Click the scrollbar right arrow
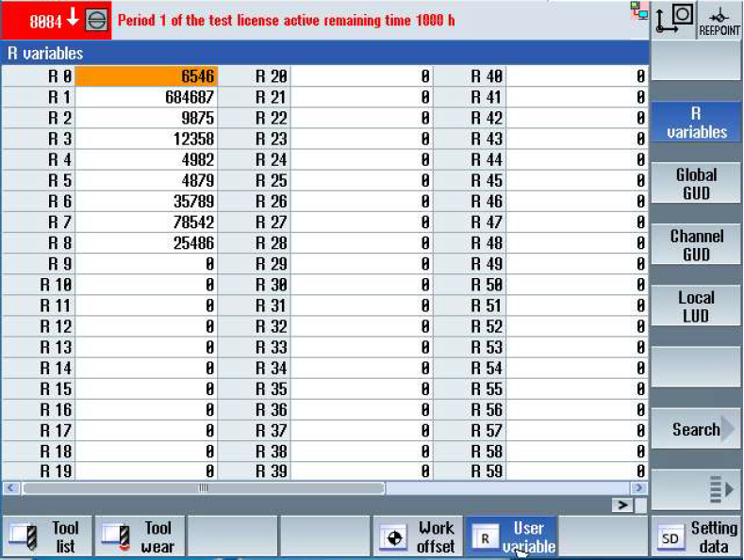The image size is (744, 560). pyautogui.click(x=638, y=487)
